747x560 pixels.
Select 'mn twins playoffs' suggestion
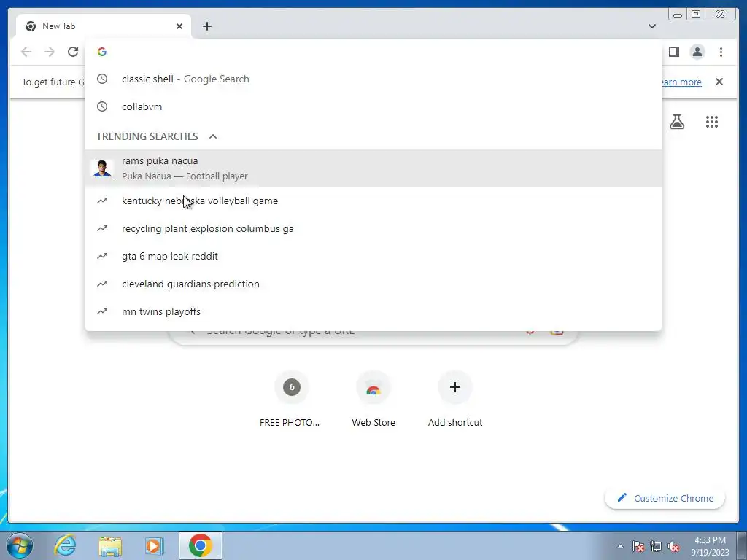[x=373, y=311]
